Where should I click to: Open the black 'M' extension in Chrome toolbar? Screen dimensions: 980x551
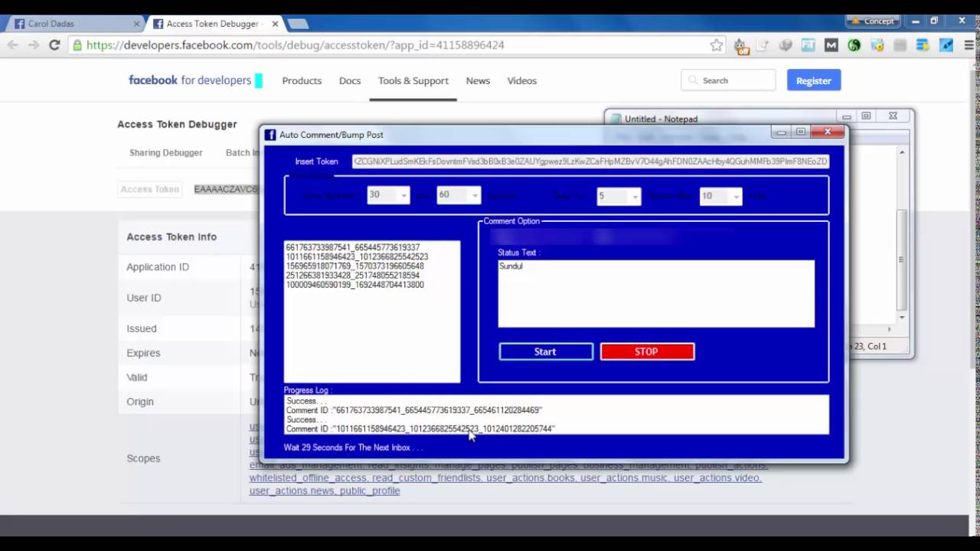point(831,45)
